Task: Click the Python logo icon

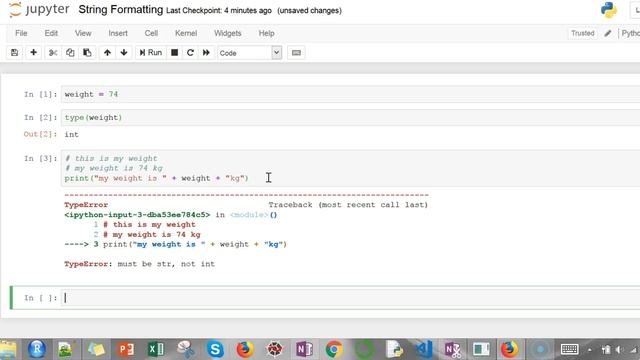Action: pyautogui.click(x=609, y=10)
